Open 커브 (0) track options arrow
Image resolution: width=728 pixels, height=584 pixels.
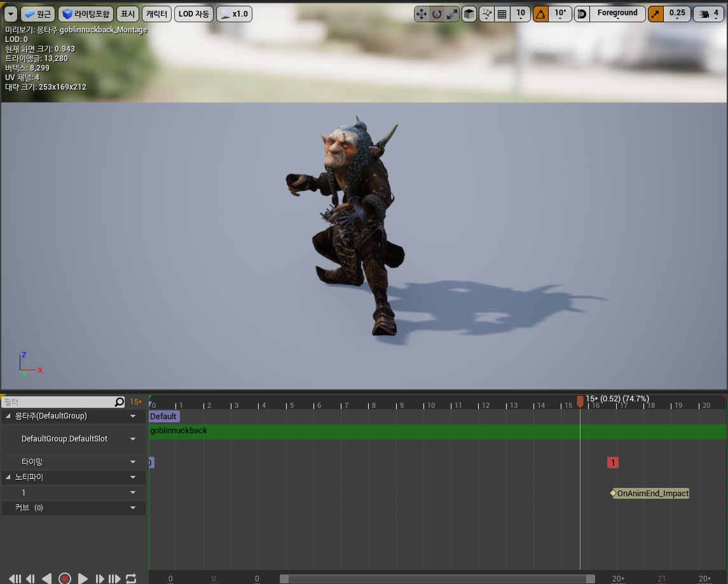(133, 508)
